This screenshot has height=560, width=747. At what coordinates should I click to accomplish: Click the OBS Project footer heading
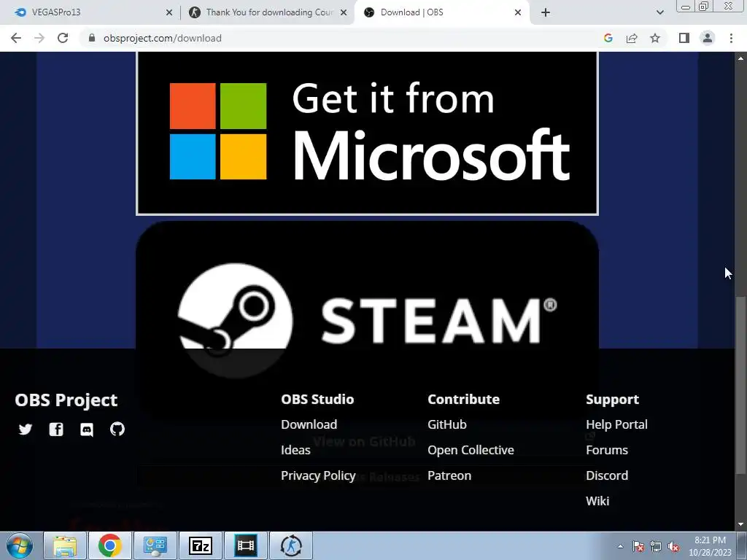coord(66,400)
